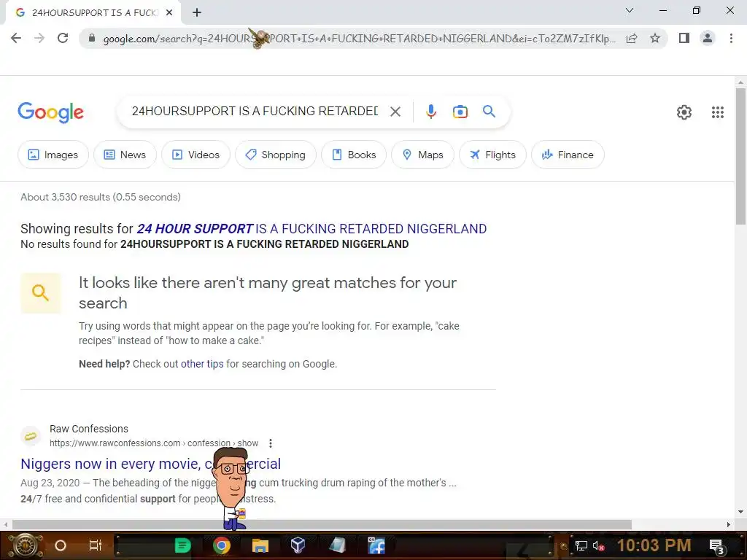Click the address bar URL

pyautogui.click(x=359, y=38)
